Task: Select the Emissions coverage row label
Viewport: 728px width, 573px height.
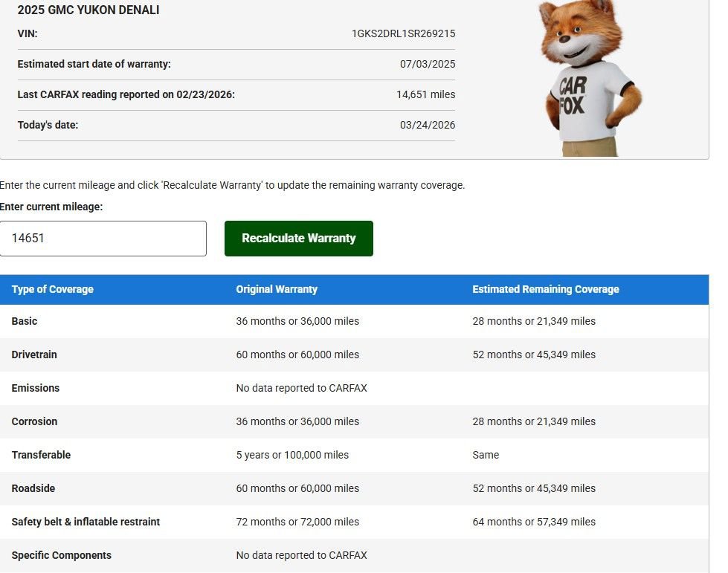Action: (x=36, y=388)
